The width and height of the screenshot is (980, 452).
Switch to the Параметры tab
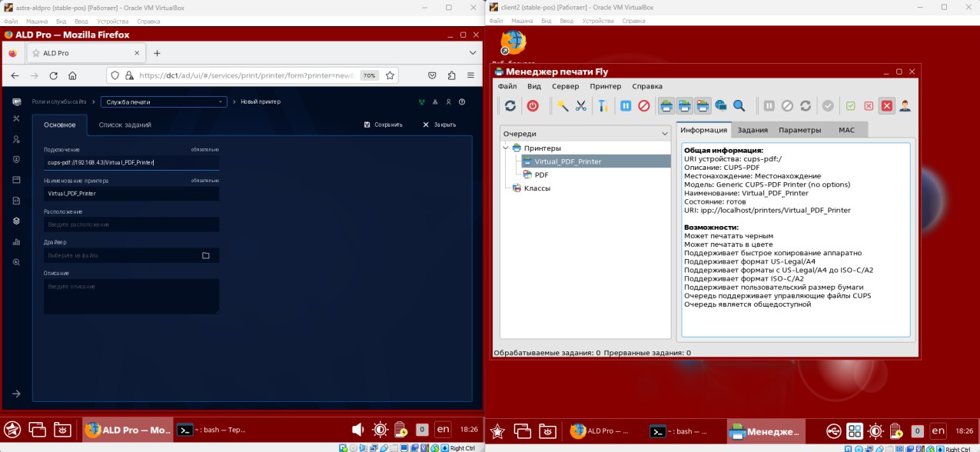(x=799, y=130)
